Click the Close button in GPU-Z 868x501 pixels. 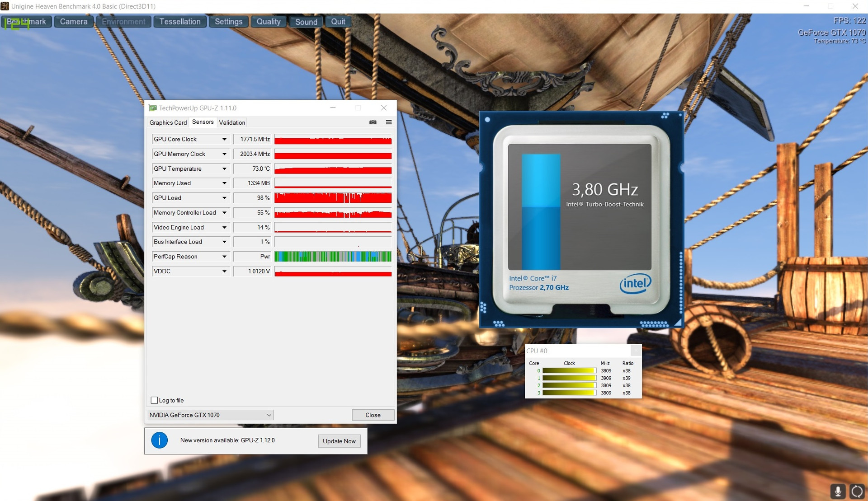373,415
